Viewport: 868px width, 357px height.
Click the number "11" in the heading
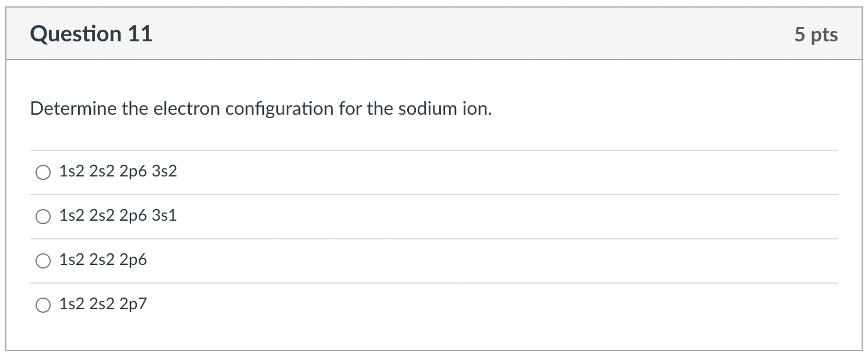tap(140, 34)
